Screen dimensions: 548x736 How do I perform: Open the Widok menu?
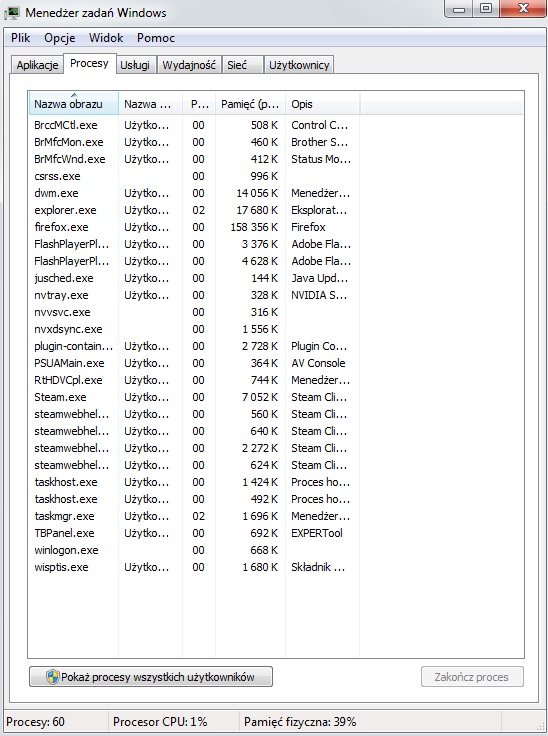[106, 38]
